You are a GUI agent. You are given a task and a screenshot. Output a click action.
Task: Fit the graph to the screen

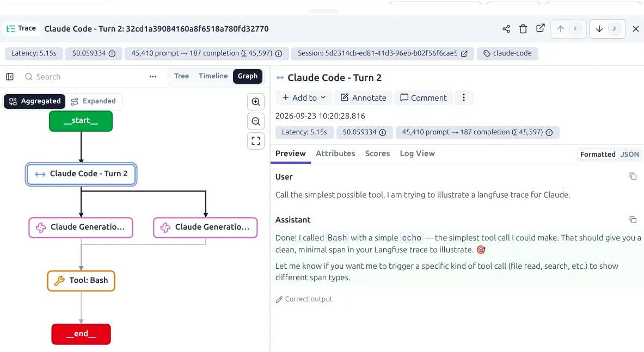tap(256, 141)
